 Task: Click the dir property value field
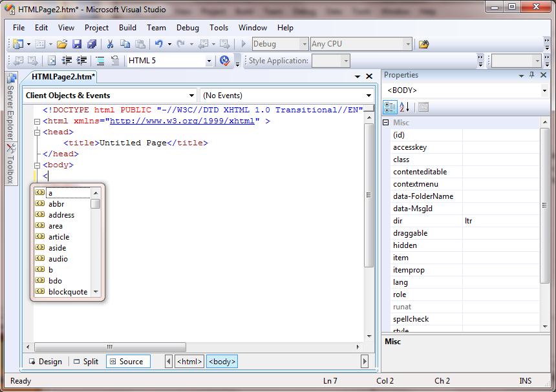coord(500,221)
